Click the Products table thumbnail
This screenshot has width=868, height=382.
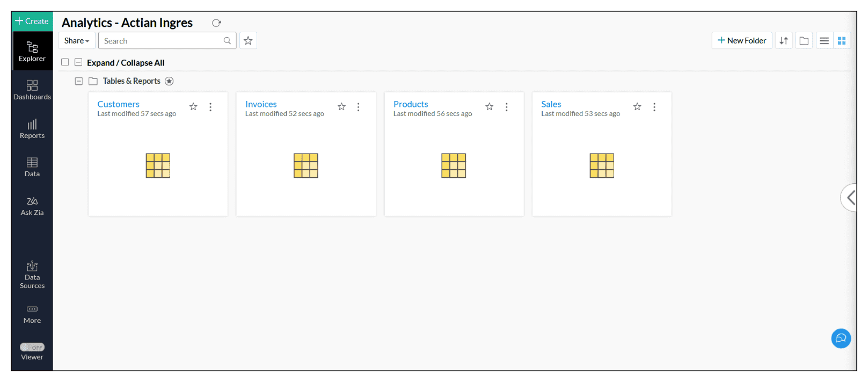point(454,165)
